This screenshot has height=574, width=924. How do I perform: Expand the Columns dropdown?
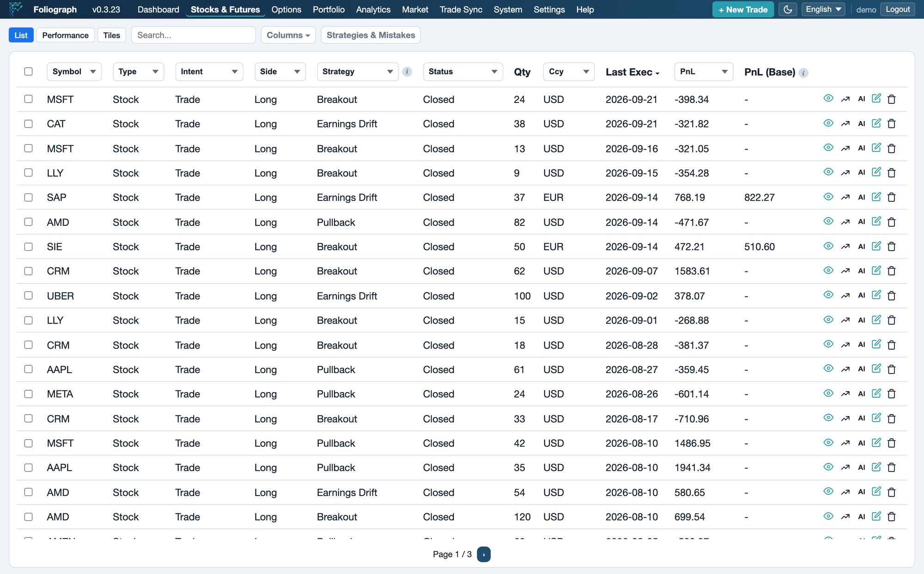coord(288,35)
